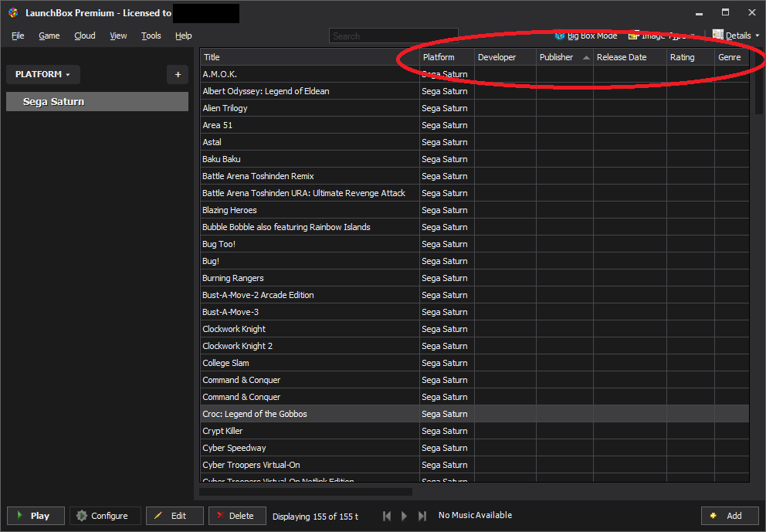Screen dimensions: 766x532
Task: Select Sega Saturn platform in sidebar
Action: pos(97,102)
